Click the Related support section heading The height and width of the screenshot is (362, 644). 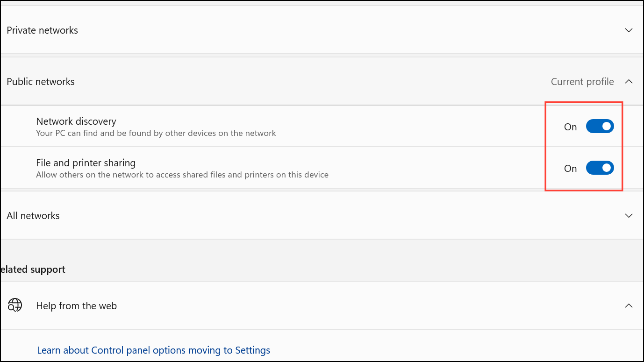point(33,270)
